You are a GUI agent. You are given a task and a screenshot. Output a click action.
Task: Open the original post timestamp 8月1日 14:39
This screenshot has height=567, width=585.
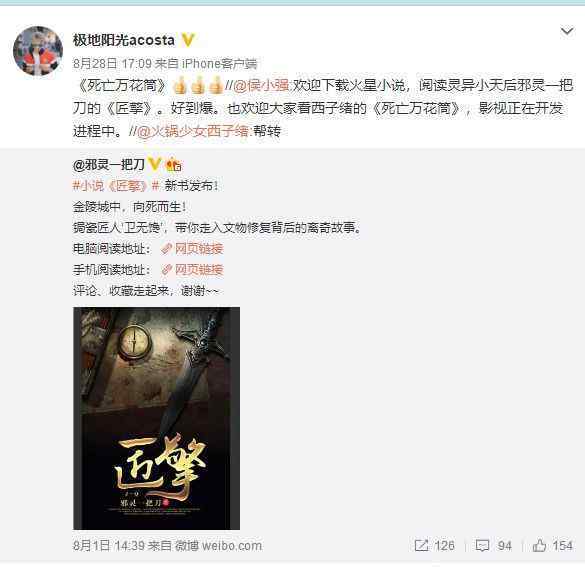109,546
